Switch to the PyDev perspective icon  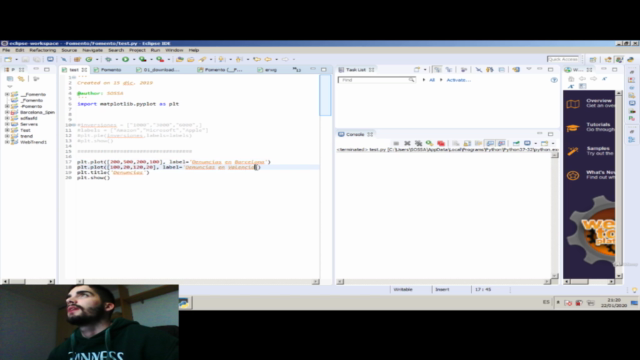[x=631, y=60]
